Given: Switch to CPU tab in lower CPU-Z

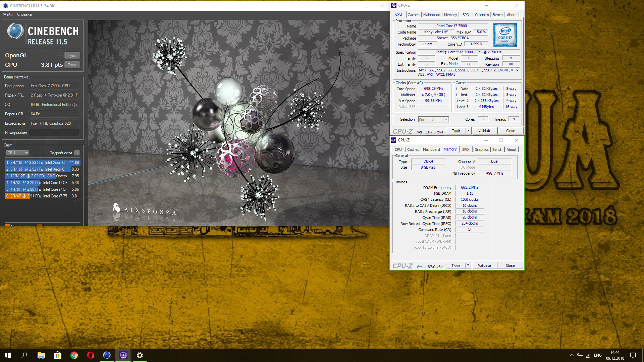Looking at the screenshot, I should pos(398,149).
